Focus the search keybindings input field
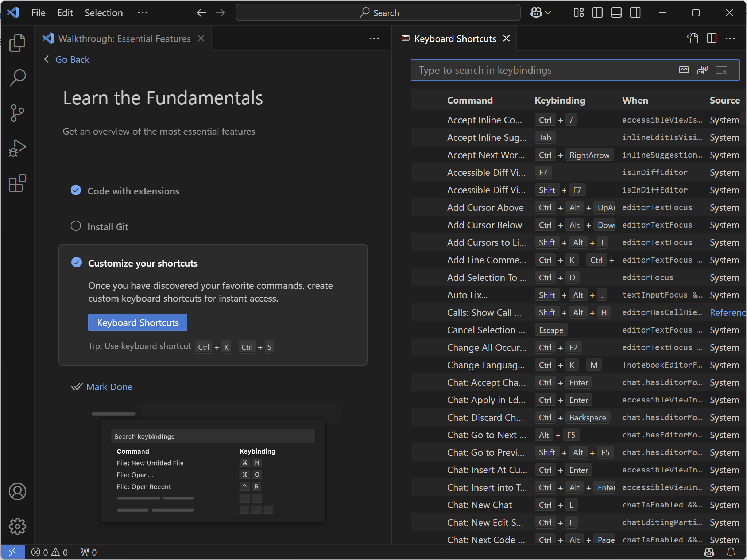747x560 pixels. 543,70
